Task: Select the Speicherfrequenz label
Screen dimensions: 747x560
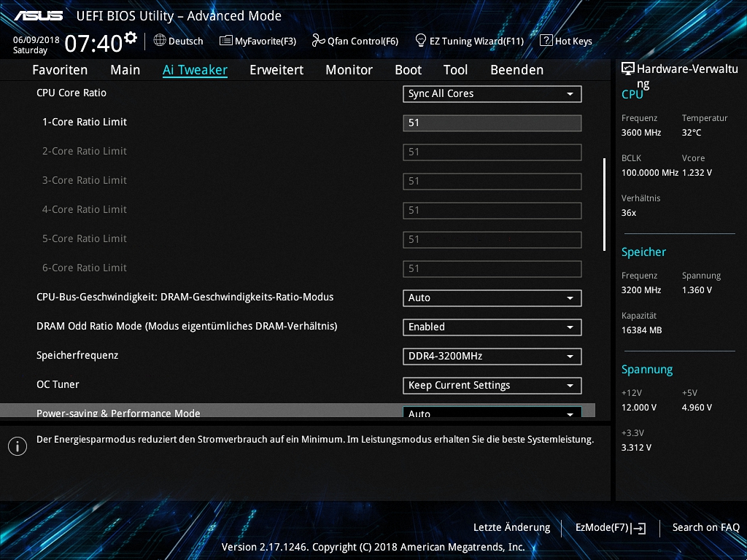Action: tap(77, 356)
